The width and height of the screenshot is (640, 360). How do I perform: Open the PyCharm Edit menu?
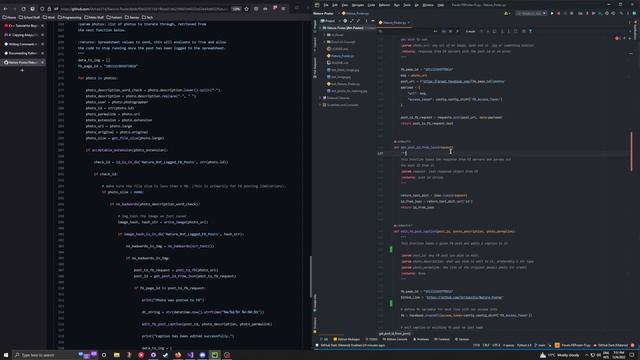pyautogui.click(x=335, y=5)
